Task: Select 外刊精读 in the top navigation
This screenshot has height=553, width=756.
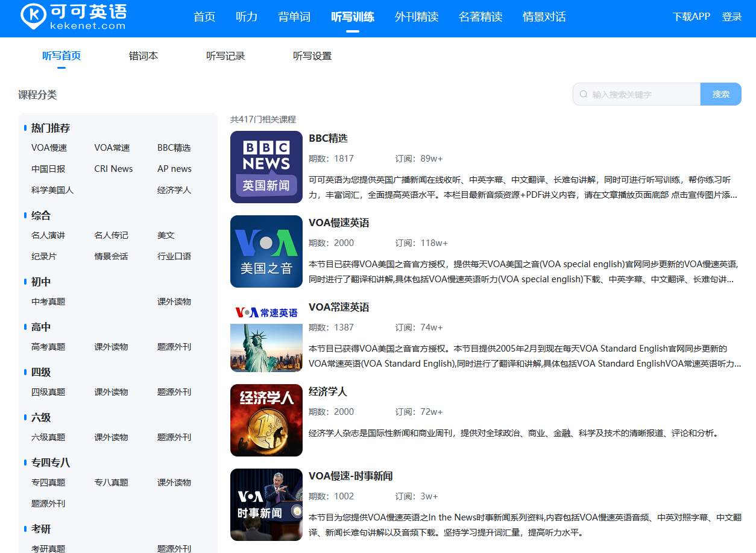Action: pyautogui.click(x=417, y=17)
